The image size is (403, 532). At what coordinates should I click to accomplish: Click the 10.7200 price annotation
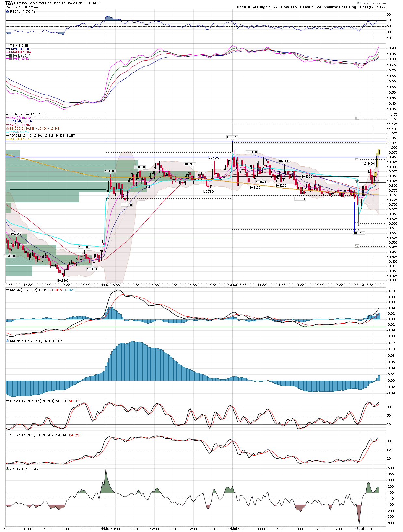pos(127,205)
